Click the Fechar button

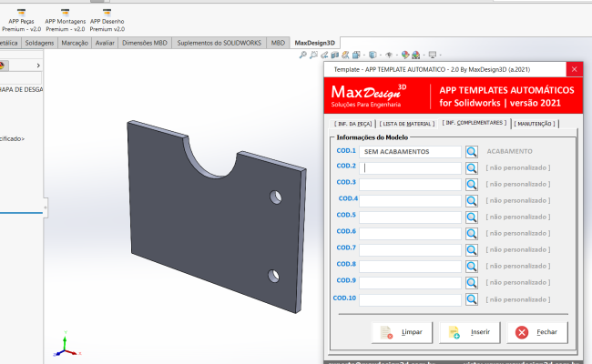(x=537, y=332)
